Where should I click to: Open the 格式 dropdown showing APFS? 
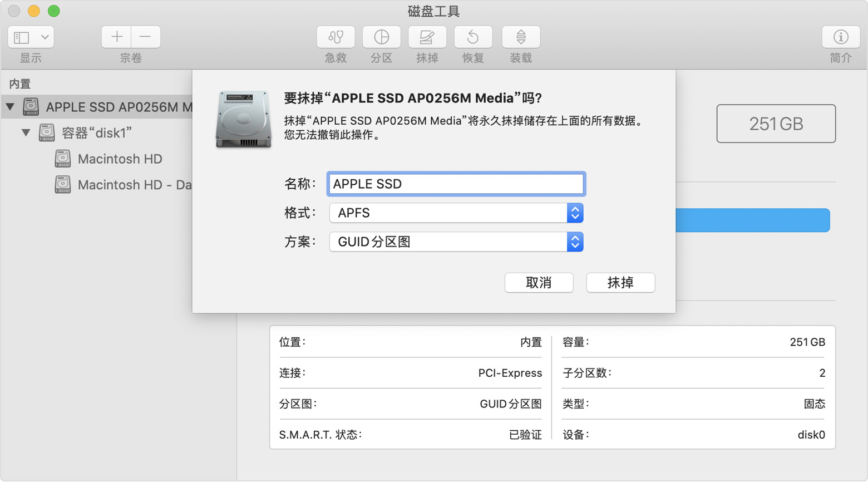tap(575, 213)
